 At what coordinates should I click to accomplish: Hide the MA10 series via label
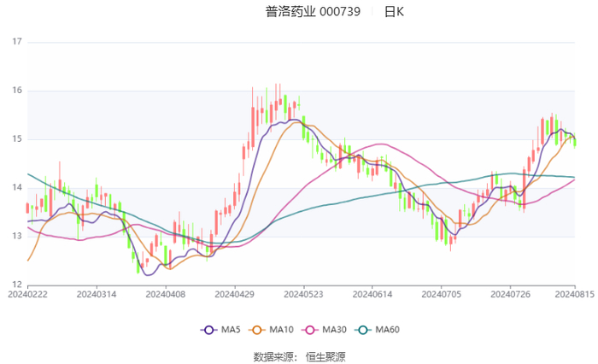click(281, 330)
